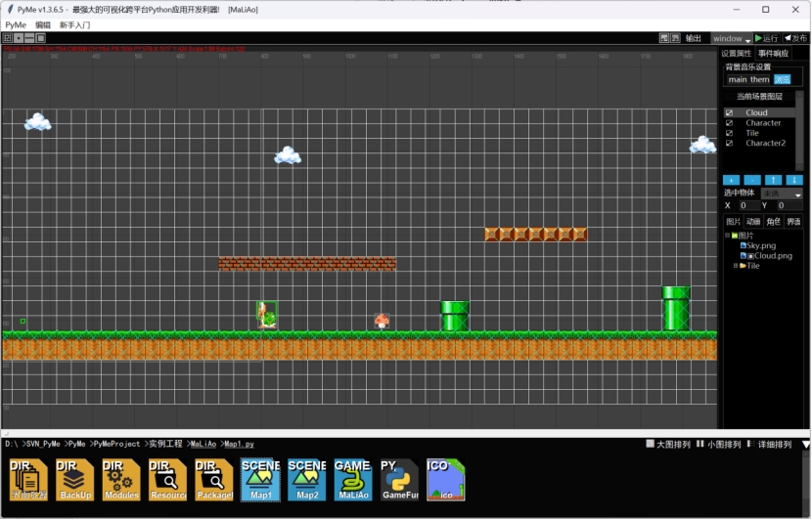
Task: Switch to the 动画 resource tab
Action: 753,222
